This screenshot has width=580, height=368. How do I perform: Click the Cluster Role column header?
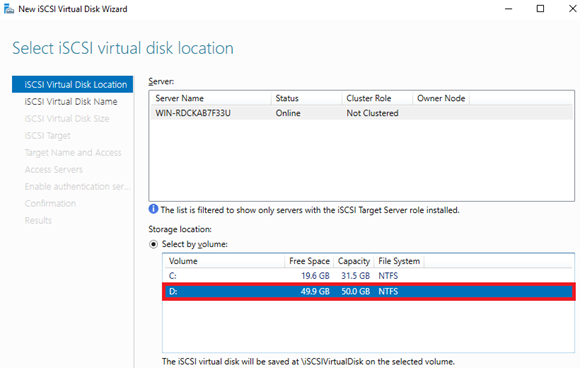click(377, 98)
